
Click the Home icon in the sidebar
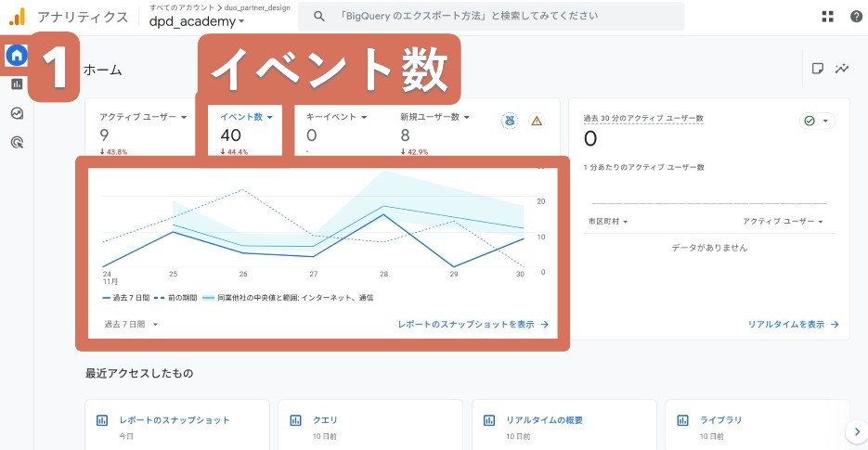[16, 56]
